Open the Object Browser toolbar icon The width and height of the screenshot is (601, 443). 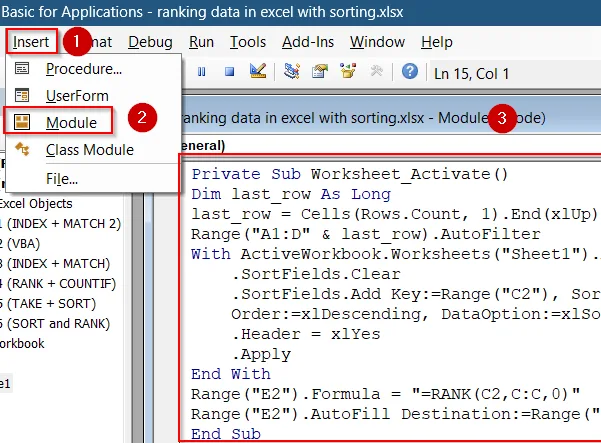(x=348, y=71)
